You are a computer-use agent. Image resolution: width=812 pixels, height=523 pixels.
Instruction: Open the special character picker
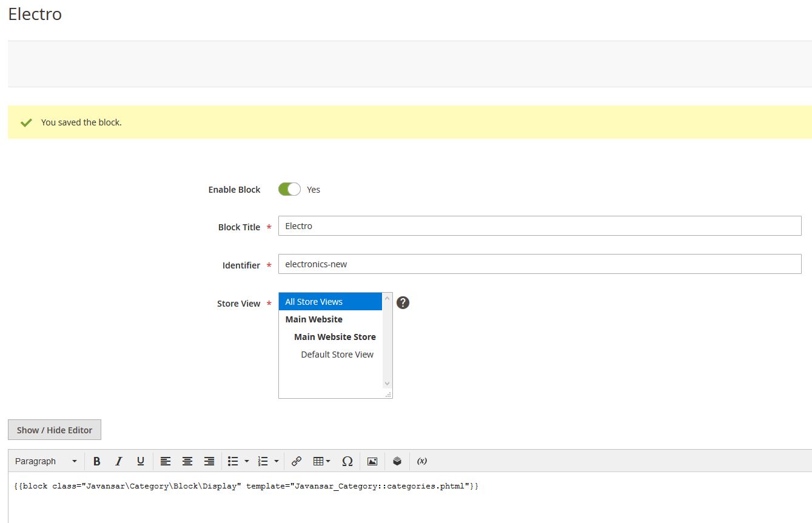tap(347, 461)
